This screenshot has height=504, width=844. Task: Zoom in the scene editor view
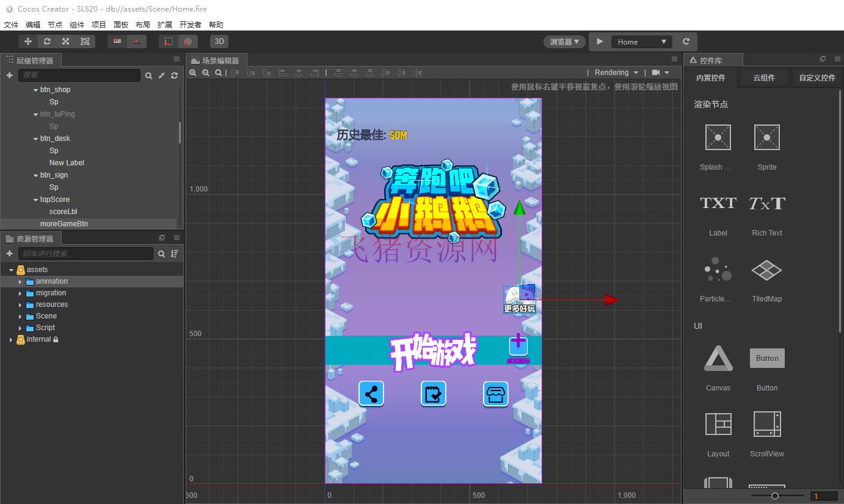[x=193, y=73]
